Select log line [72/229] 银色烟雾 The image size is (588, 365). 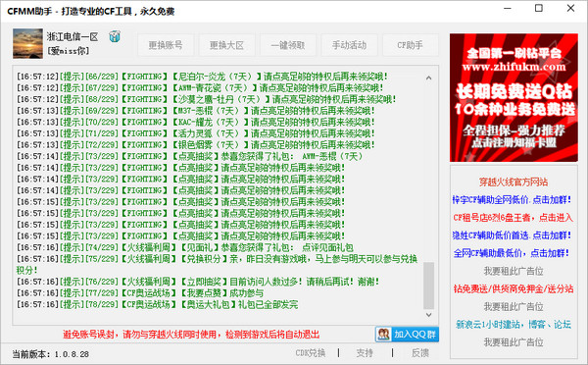pos(195,145)
